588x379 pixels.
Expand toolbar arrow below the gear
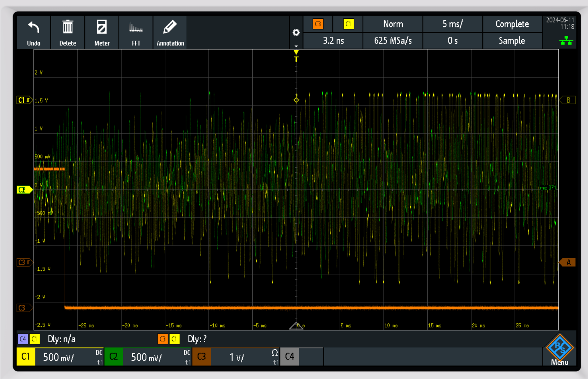pos(296,46)
